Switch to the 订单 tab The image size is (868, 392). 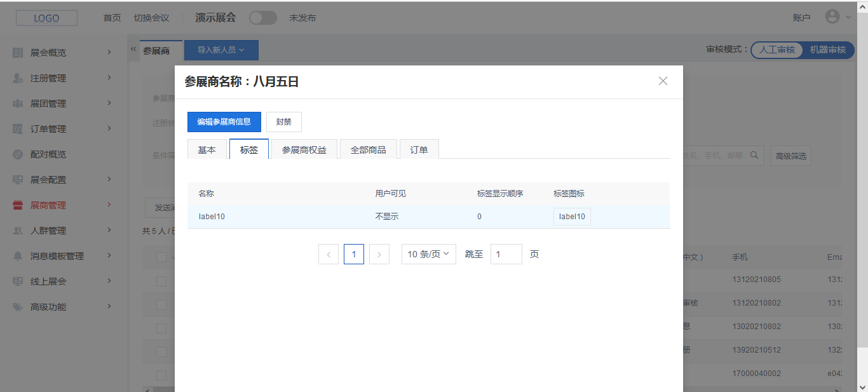point(419,149)
